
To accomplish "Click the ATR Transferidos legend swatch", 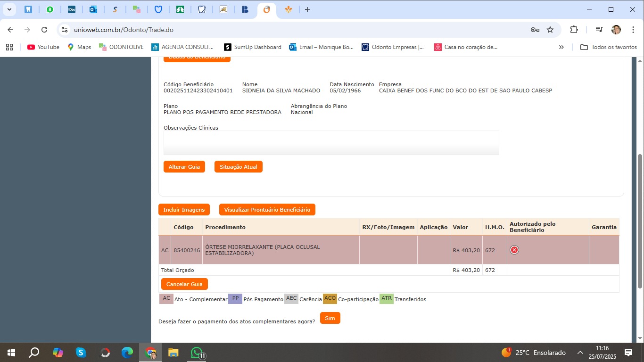I will pyautogui.click(x=387, y=299).
